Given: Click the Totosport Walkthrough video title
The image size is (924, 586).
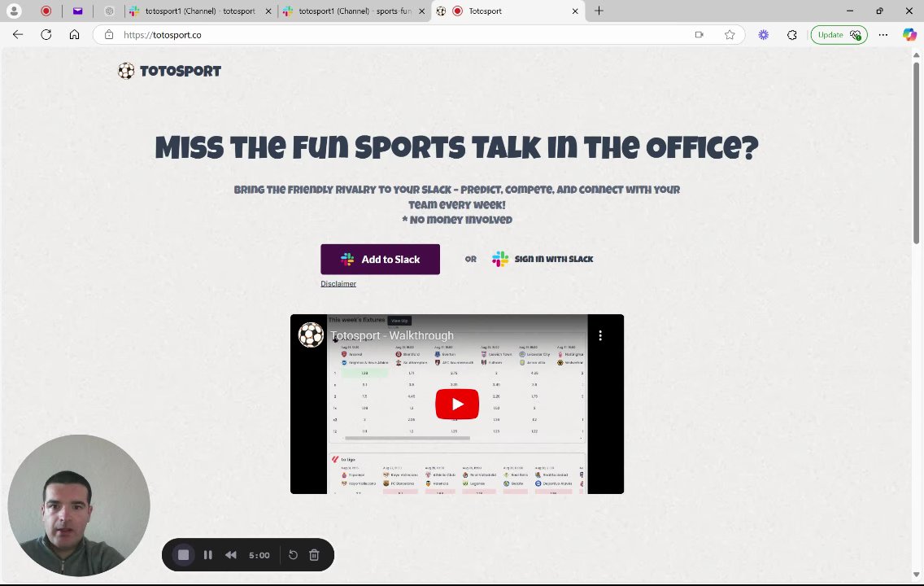Looking at the screenshot, I should point(392,335).
